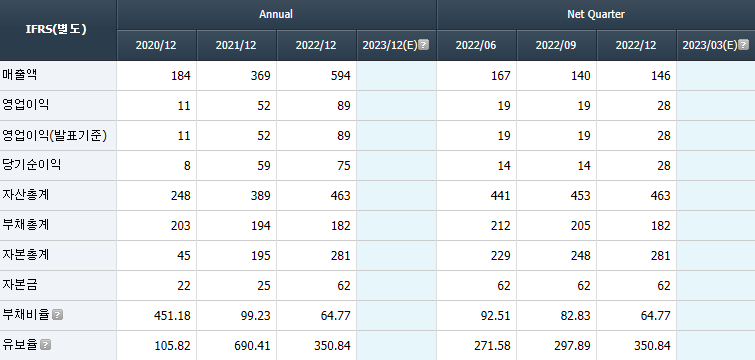Click the annual 2022/12 column header
Screen dimensions: 755x360
tap(316, 45)
